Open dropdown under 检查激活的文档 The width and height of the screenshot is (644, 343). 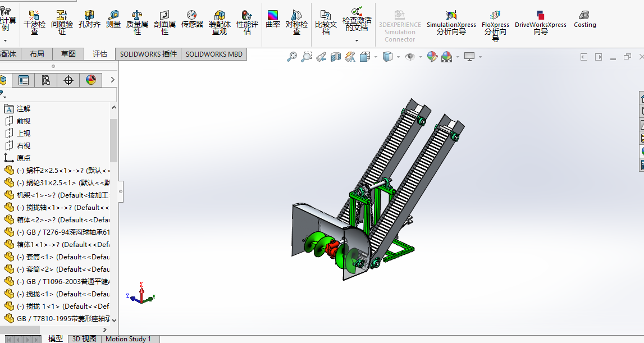357,40
